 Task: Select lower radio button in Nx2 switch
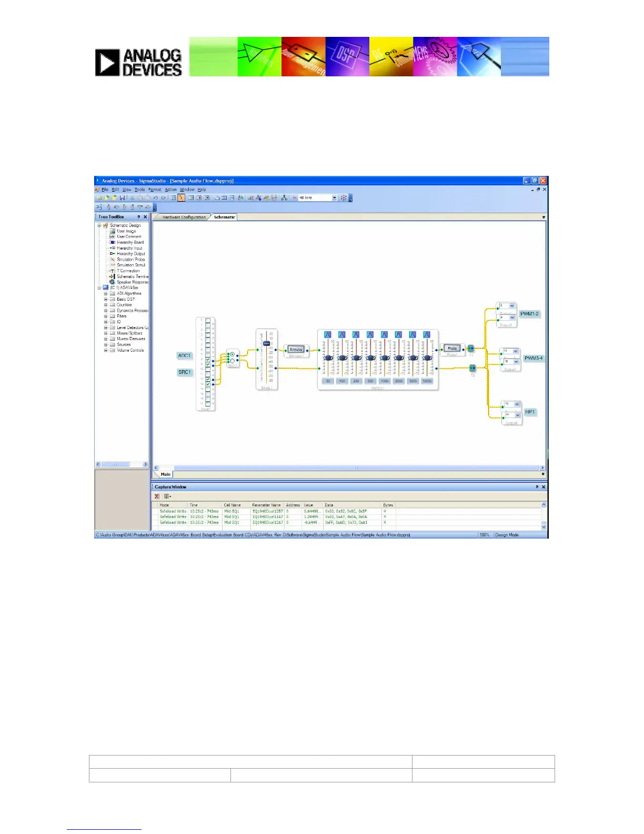click(233, 361)
